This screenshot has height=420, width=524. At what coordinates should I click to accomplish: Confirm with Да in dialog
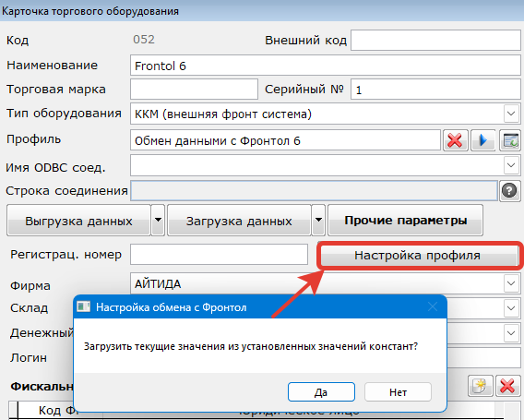point(321,392)
